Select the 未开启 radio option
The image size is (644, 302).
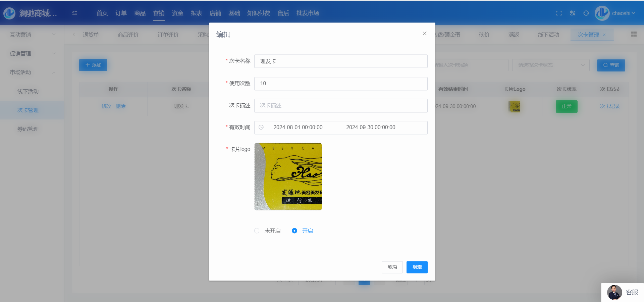[x=257, y=231]
